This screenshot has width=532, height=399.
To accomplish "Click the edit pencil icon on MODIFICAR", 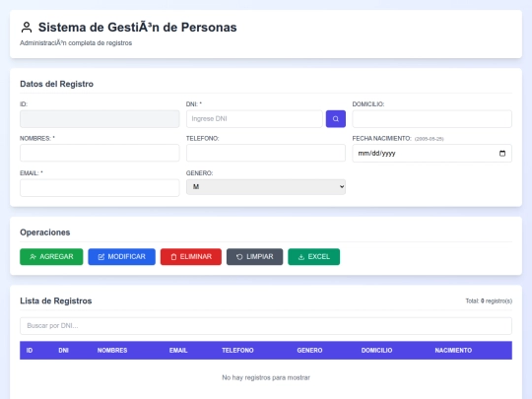I will 101,257.
